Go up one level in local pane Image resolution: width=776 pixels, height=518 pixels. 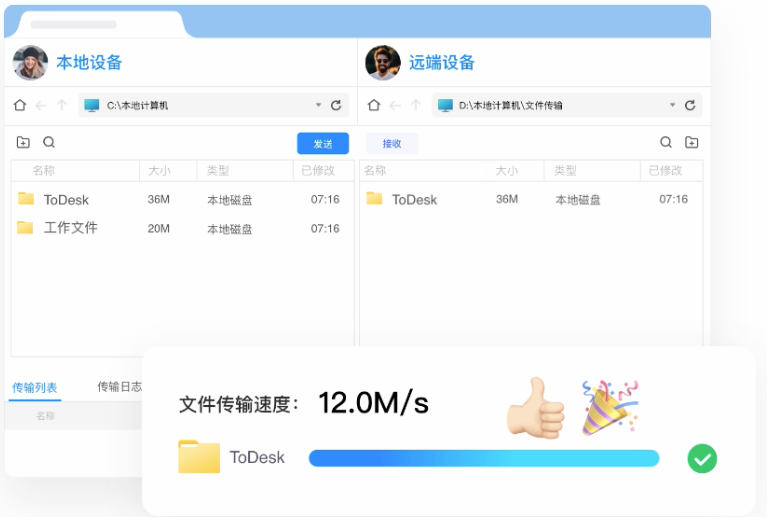pos(62,105)
